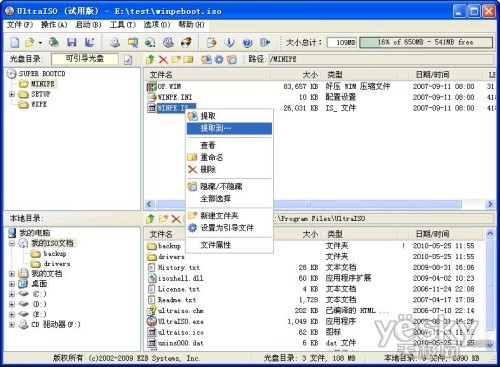The width and height of the screenshot is (500, 367).
Task: Click the Mount to virtual drive icon
Action: click(168, 42)
